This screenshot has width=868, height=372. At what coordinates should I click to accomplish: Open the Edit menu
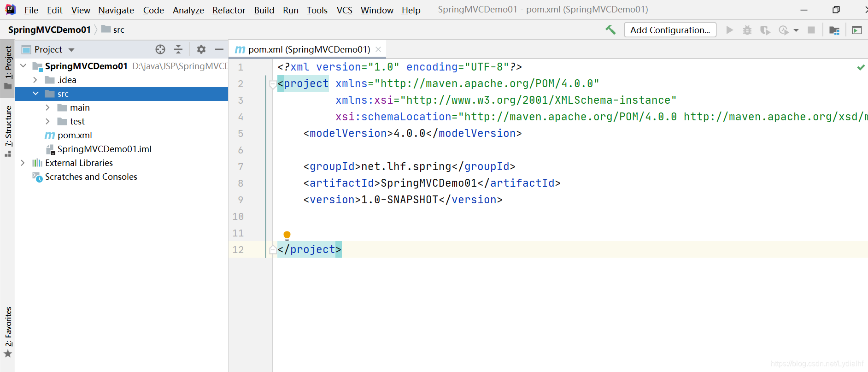(55, 10)
